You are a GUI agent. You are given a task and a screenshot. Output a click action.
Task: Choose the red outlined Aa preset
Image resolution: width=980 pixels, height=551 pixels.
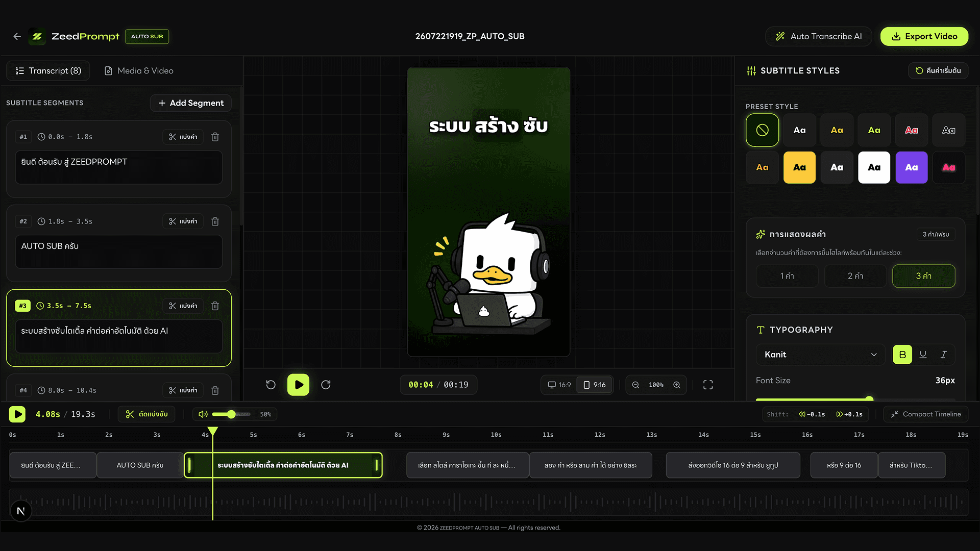click(911, 130)
